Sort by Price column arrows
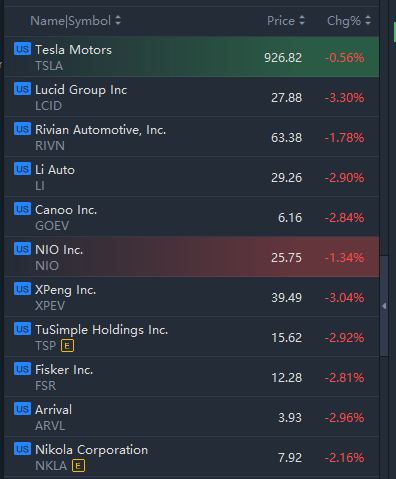The height and width of the screenshot is (479, 396). coord(302,21)
